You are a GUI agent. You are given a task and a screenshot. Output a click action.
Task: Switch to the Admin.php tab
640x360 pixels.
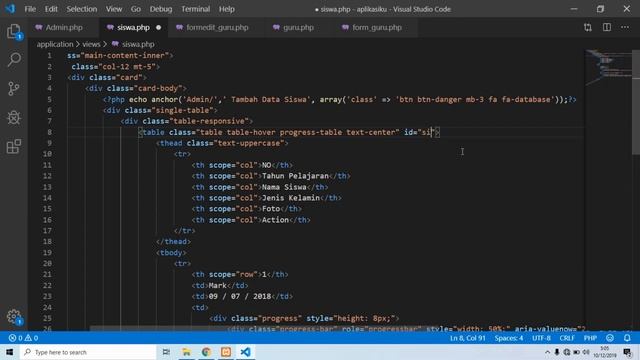[x=64, y=27]
